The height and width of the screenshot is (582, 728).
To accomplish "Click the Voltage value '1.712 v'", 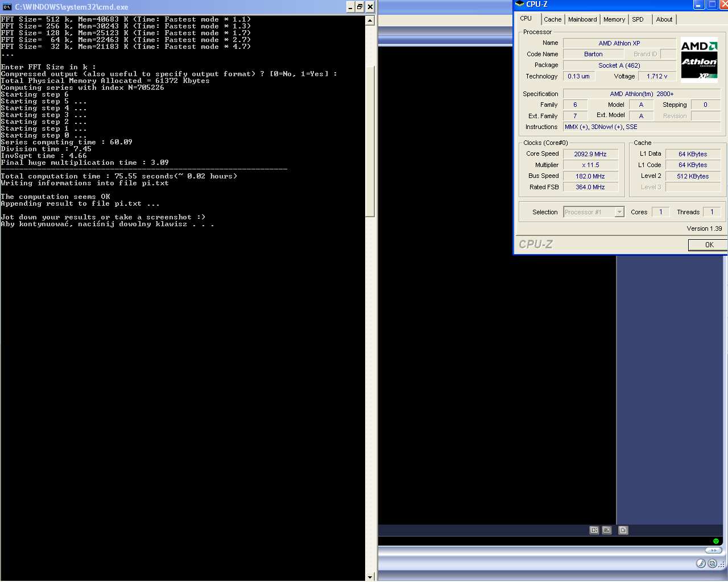I will [x=657, y=76].
